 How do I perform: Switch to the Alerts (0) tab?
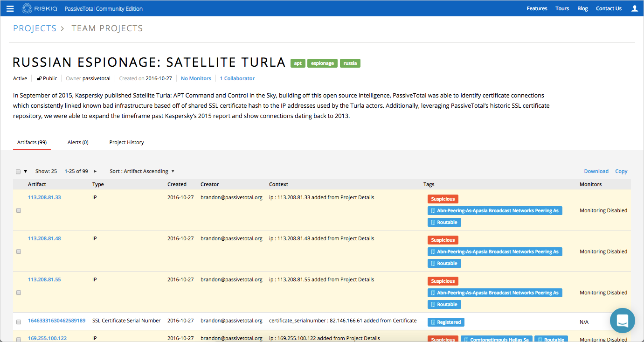point(78,142)
